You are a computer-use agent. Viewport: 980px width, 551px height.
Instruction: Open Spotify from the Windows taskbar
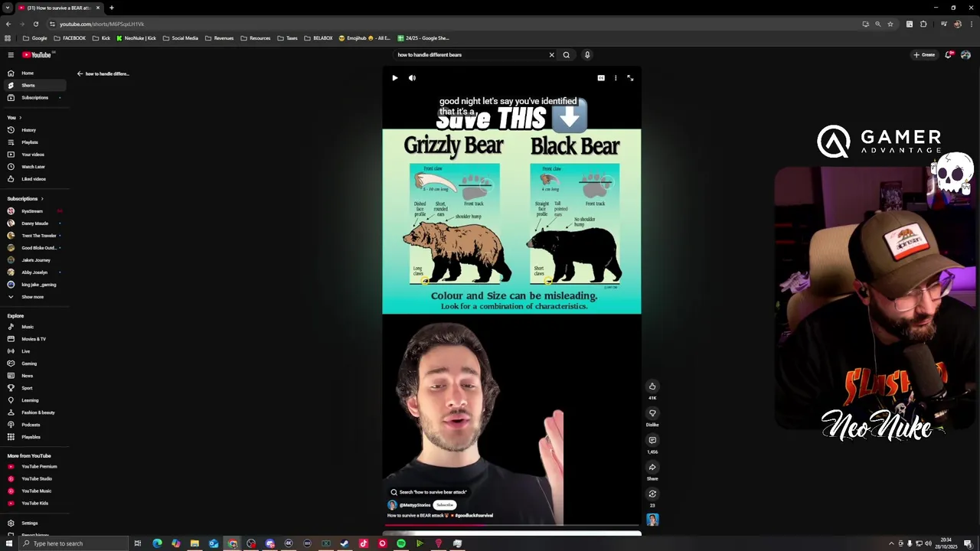401,543
